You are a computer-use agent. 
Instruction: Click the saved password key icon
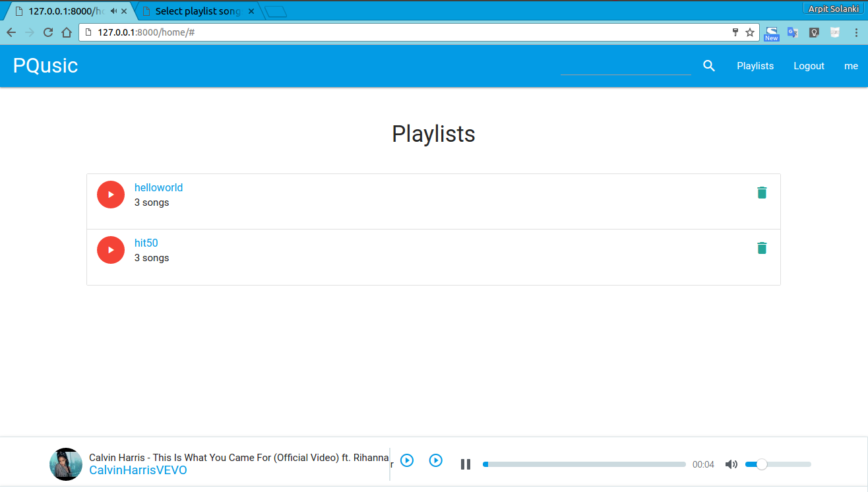pyautogui.click(x=735, y=32)
